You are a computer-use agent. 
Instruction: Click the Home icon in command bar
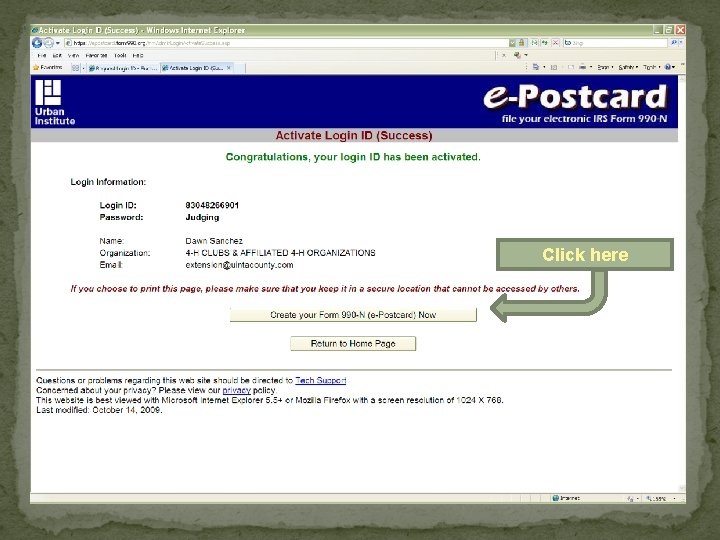tap(536, 67)
